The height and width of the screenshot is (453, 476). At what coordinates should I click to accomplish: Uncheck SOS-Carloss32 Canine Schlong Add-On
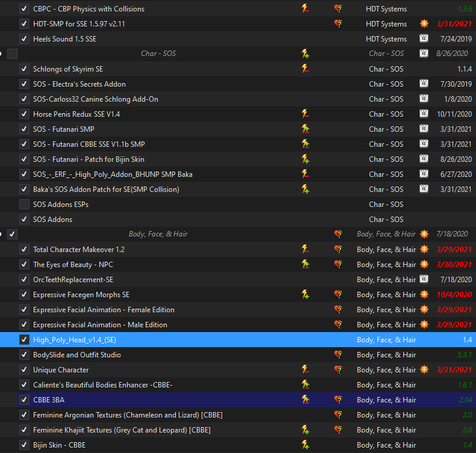tap(24, 99)
